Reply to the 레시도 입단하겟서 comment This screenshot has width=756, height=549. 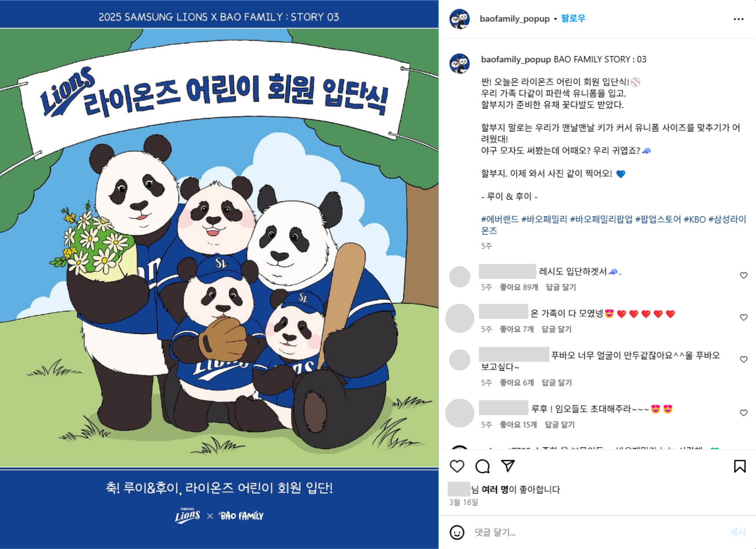pyautogui.click(x=561, y=287)
